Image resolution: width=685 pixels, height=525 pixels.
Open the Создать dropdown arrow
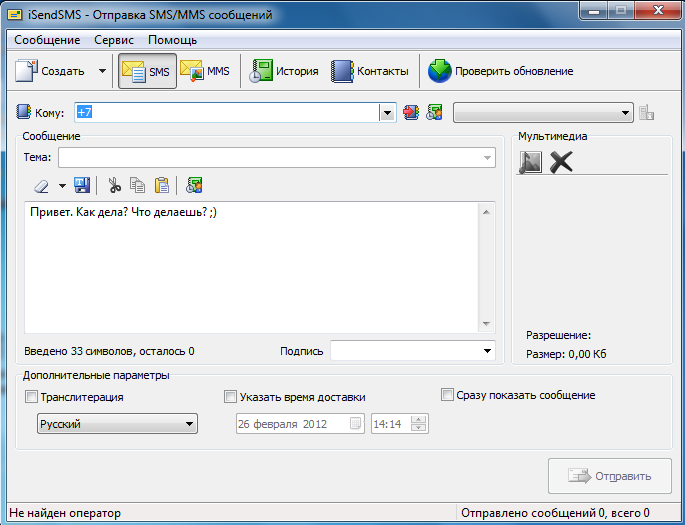click(102, 71)
